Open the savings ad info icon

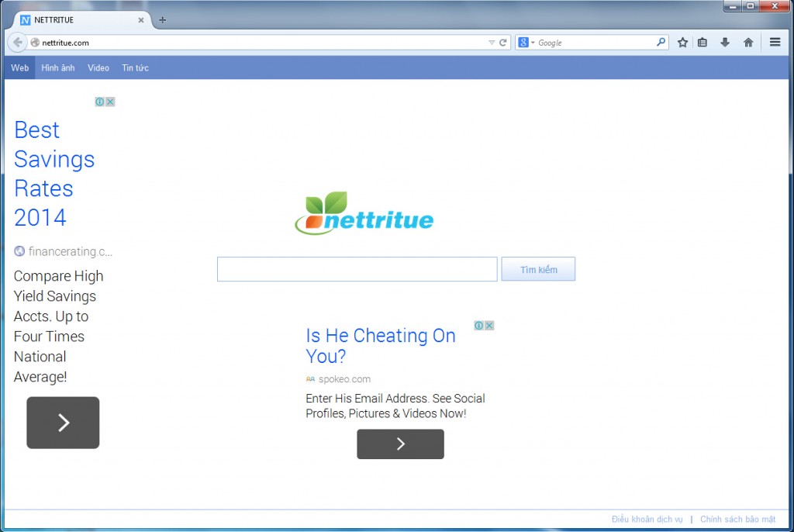click(100, 102)
